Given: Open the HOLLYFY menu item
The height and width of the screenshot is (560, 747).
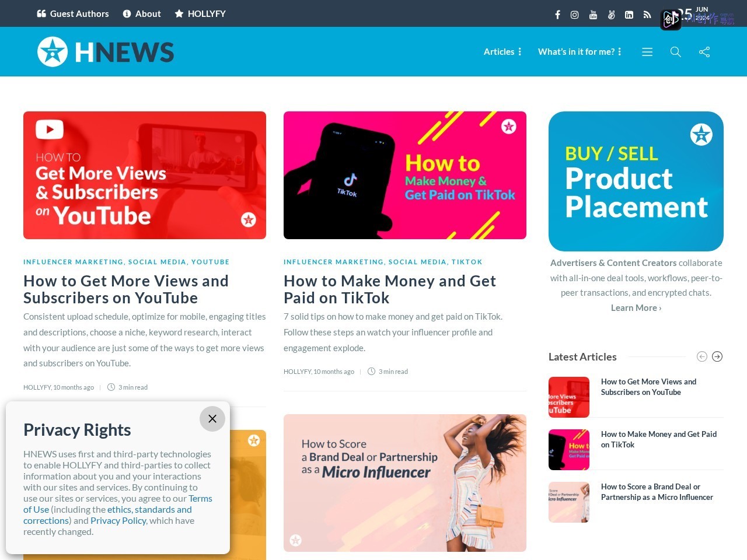Looking at the screenshot, I should [x=200, y=13].
